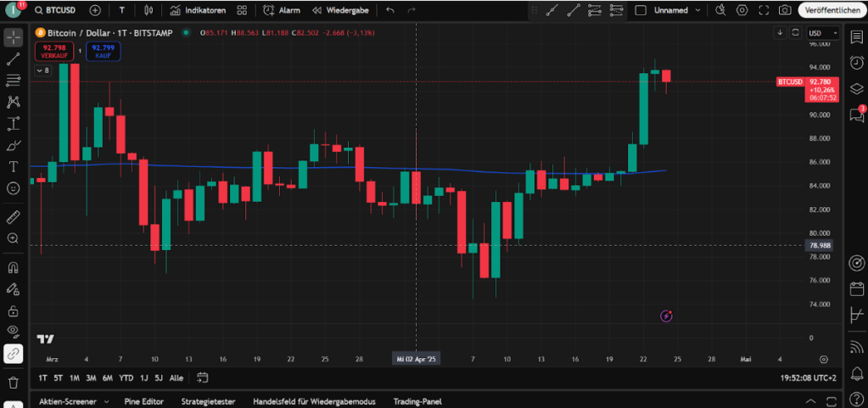Select the crosshair cursor tool
Viewport: 868px width, 408px height.
14,37
